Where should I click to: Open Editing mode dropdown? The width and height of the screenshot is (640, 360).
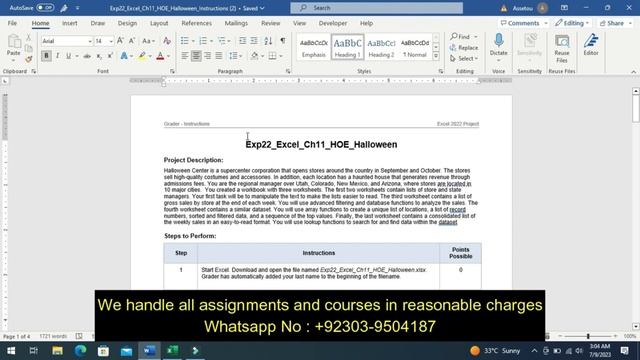pos(572,23)
